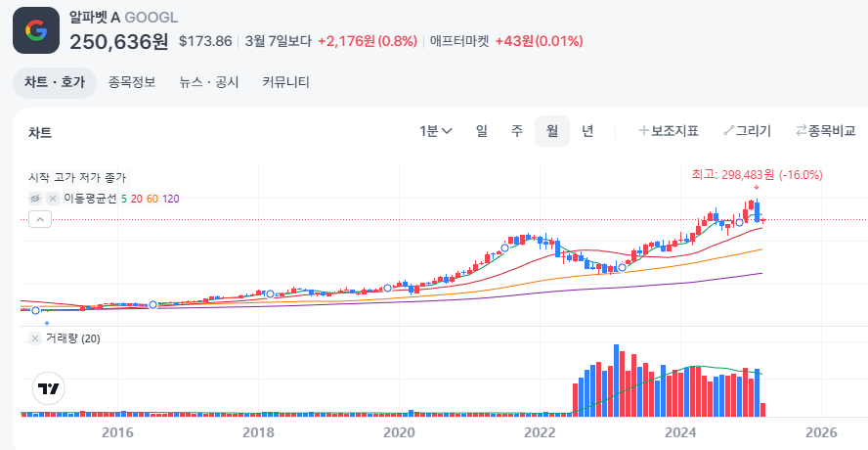Click the red 20 moving average period
Screen dimensions: 868x450
point(136,199)
